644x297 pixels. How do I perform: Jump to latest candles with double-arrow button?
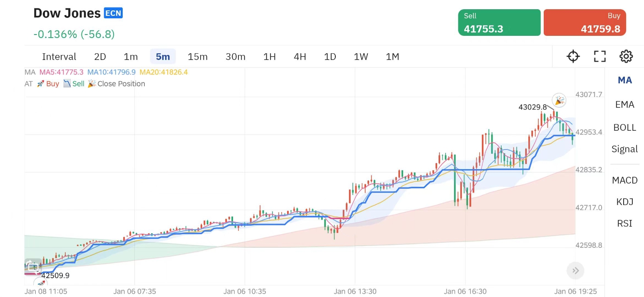click(575, 271)
